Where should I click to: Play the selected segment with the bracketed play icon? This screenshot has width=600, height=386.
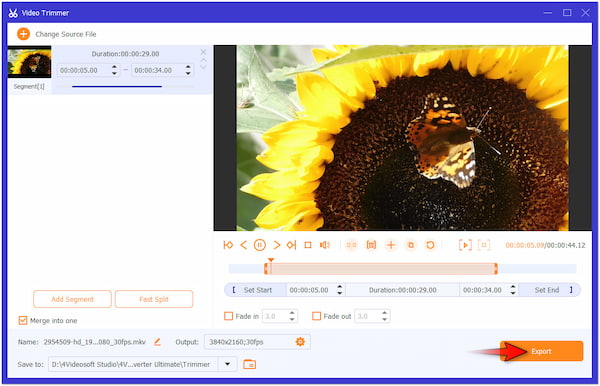point(465,245)
